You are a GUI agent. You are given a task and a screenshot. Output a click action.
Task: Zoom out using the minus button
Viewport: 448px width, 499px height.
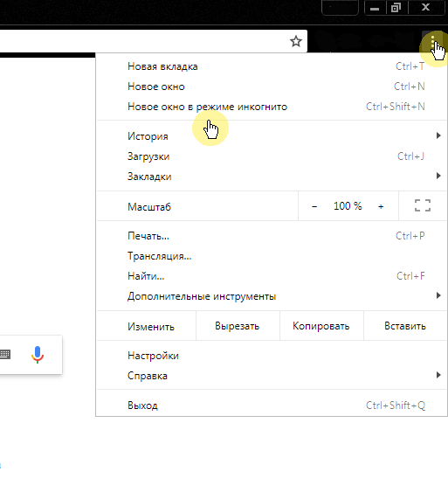(314, 206)
